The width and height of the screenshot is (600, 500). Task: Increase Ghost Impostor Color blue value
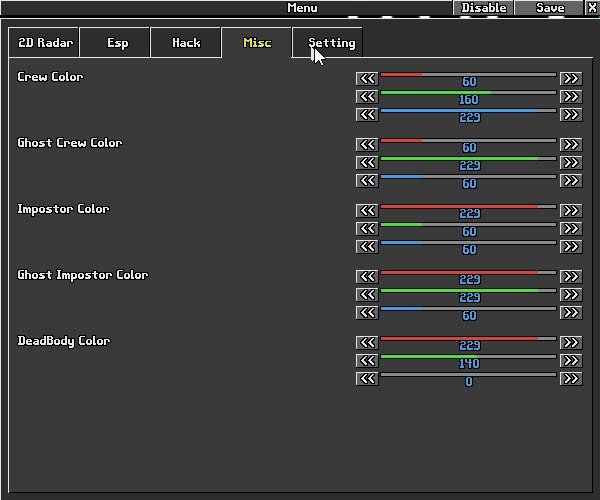point(571,313)
